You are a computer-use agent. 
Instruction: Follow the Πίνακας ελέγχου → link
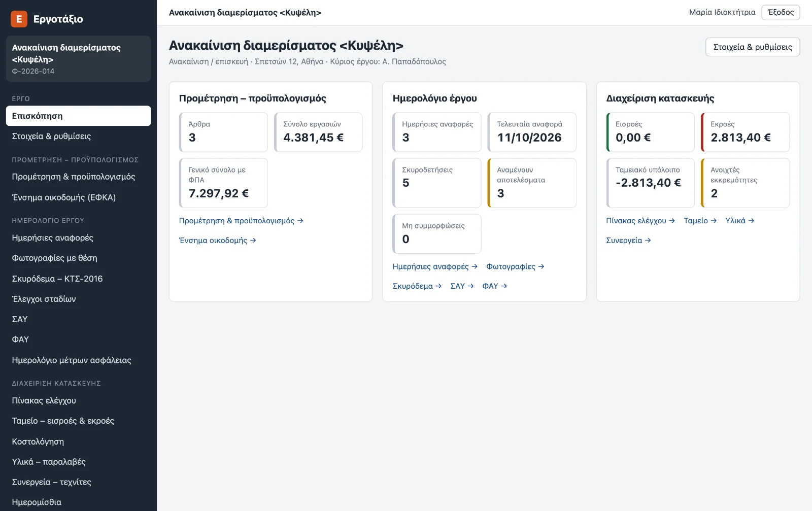coord(640,221)
